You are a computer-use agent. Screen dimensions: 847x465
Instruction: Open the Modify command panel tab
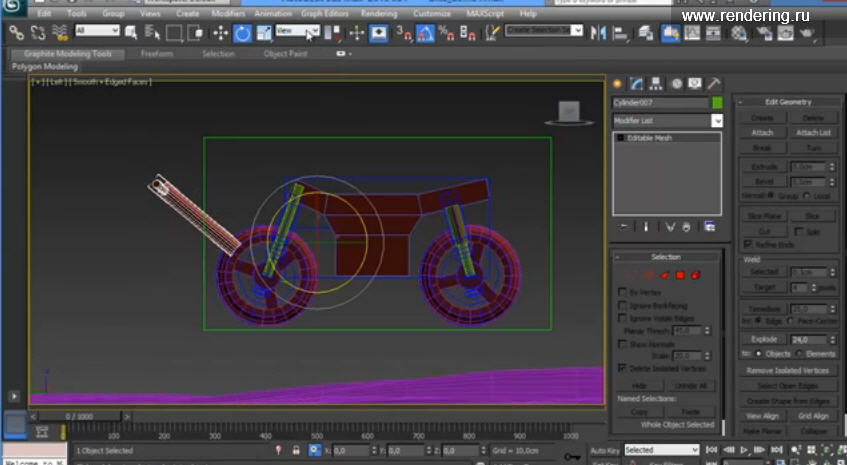636,84
